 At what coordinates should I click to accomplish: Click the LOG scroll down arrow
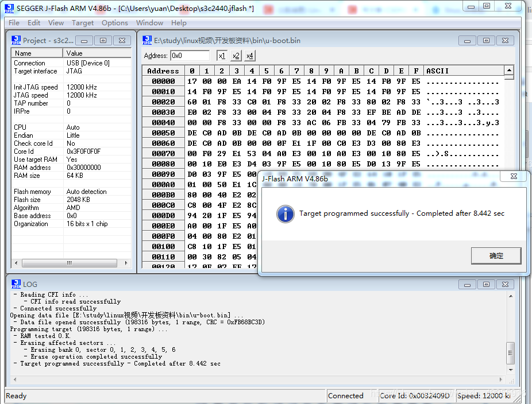[511, 370]
